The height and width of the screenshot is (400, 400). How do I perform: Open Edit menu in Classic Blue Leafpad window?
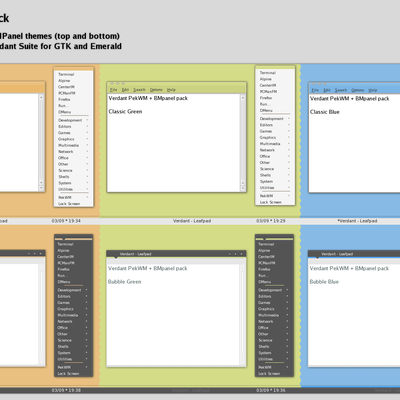[x=327, y=90]
